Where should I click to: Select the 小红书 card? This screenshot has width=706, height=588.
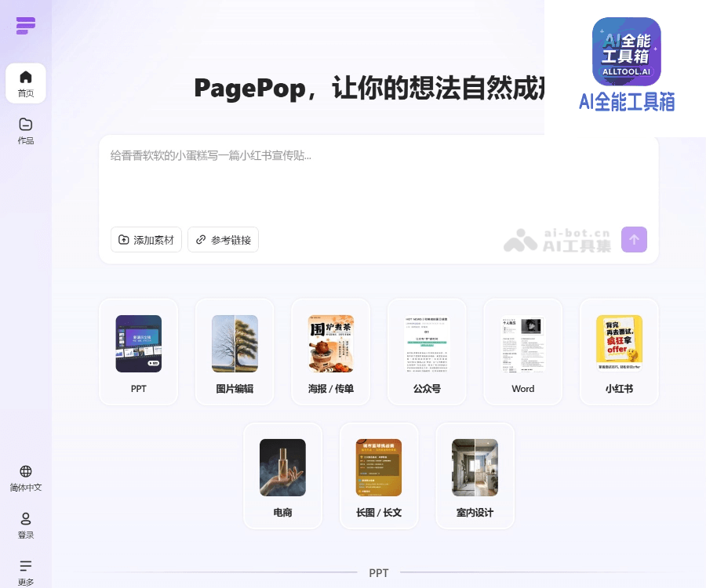coord(619,352)
